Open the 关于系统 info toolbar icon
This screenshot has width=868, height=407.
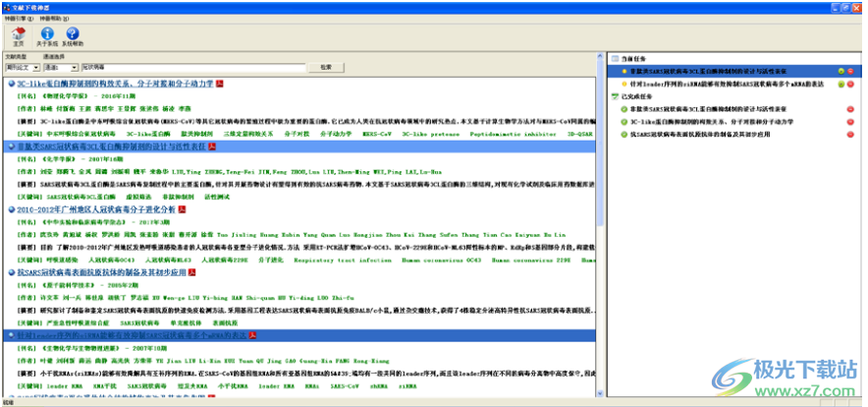[47, 36]
